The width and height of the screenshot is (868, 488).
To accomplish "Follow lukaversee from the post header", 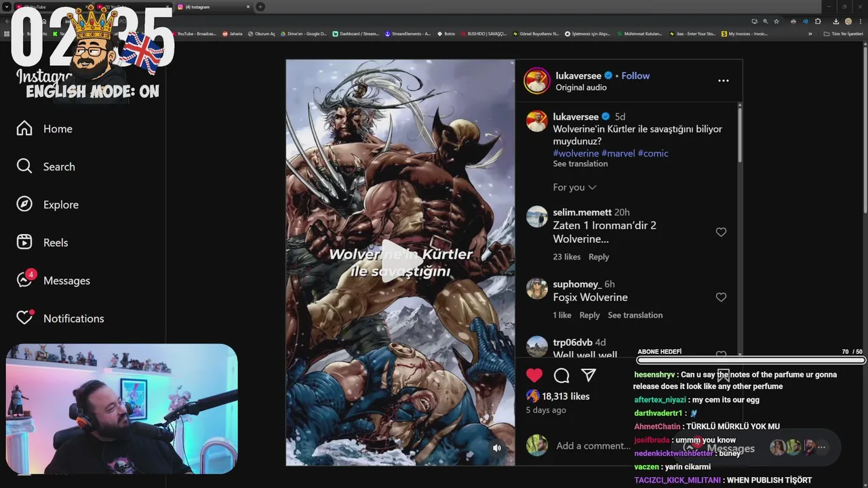I will pos(635,75).
